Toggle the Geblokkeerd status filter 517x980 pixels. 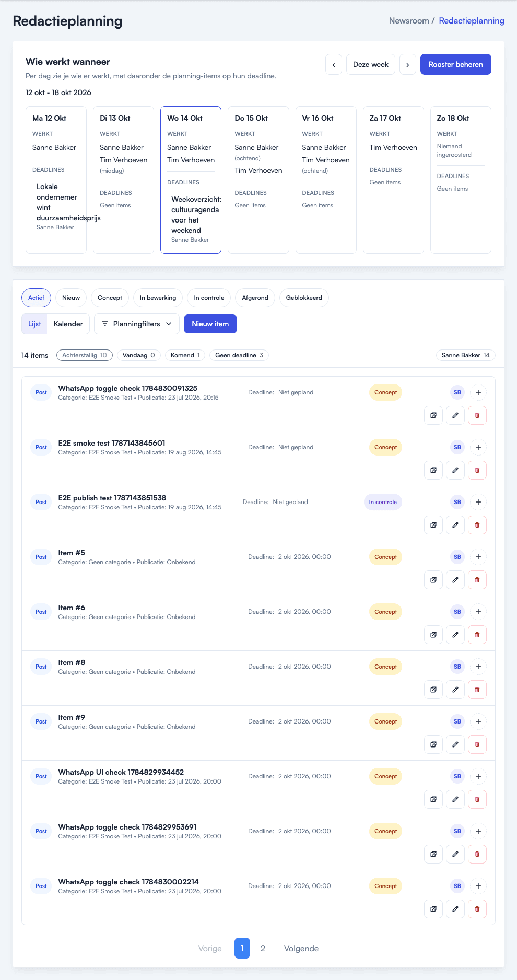pyautogui.click(x=304, y=298)
